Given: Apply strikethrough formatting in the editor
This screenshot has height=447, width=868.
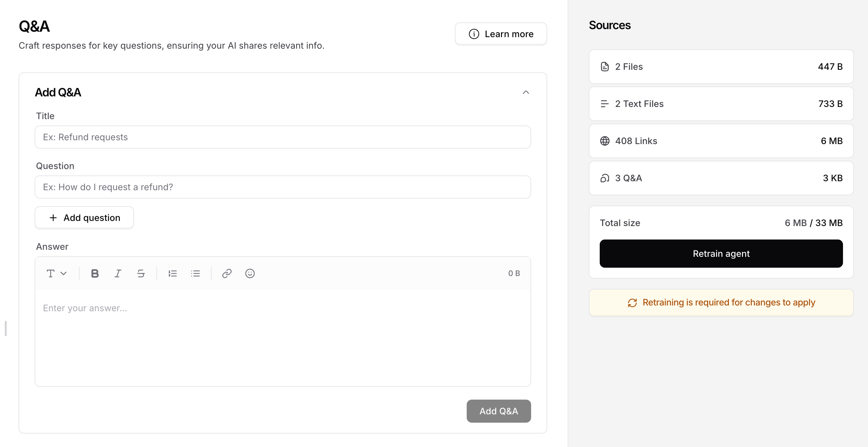Looking at the screenshot, I should point(141,273).
